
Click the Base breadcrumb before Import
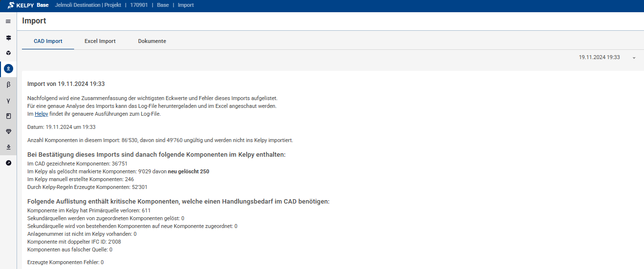tap(163, 5)
